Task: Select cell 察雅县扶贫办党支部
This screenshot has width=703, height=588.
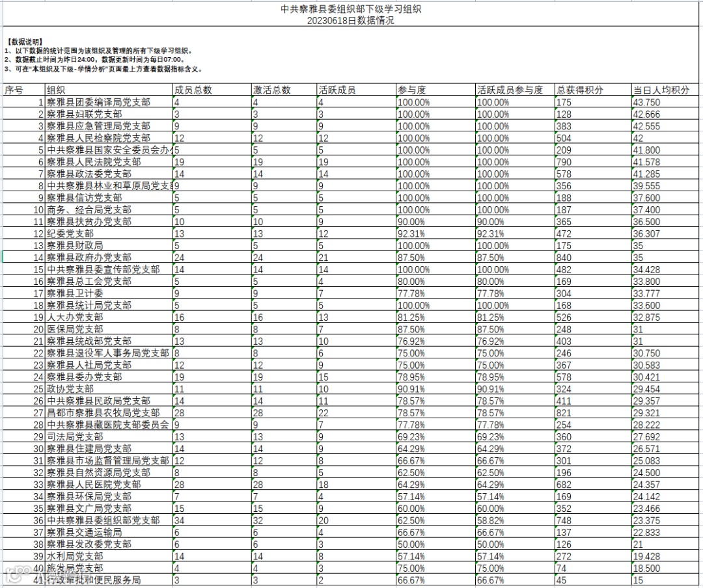Action: click(x=109, y=221)
